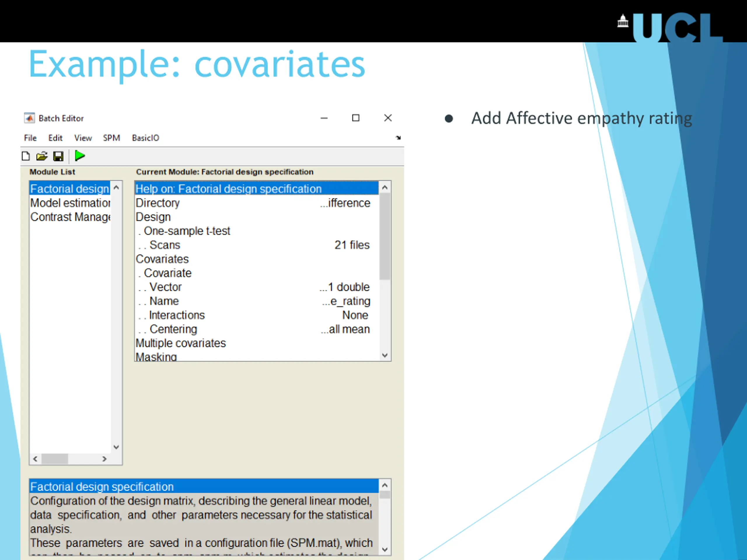Click down arrow of Module List scrollbar
747x560 pixels.
[116, 447]
